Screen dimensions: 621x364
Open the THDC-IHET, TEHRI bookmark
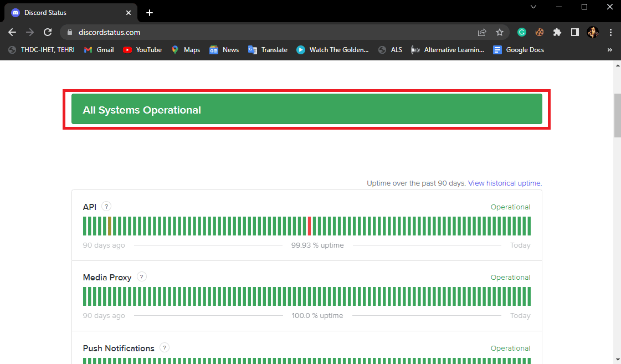point(42,50)
